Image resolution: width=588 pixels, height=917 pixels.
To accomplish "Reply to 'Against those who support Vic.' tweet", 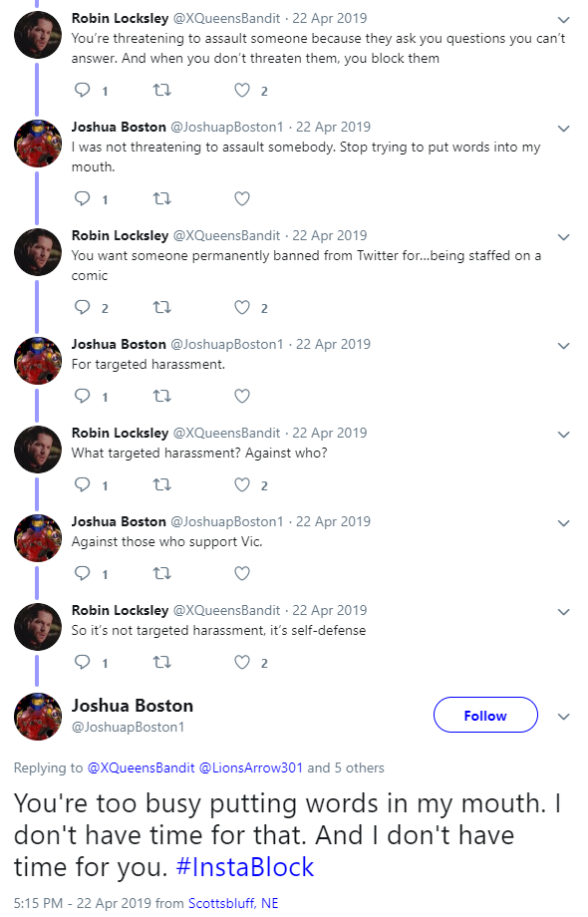I will pyautogui.click(x=83, y=572).
